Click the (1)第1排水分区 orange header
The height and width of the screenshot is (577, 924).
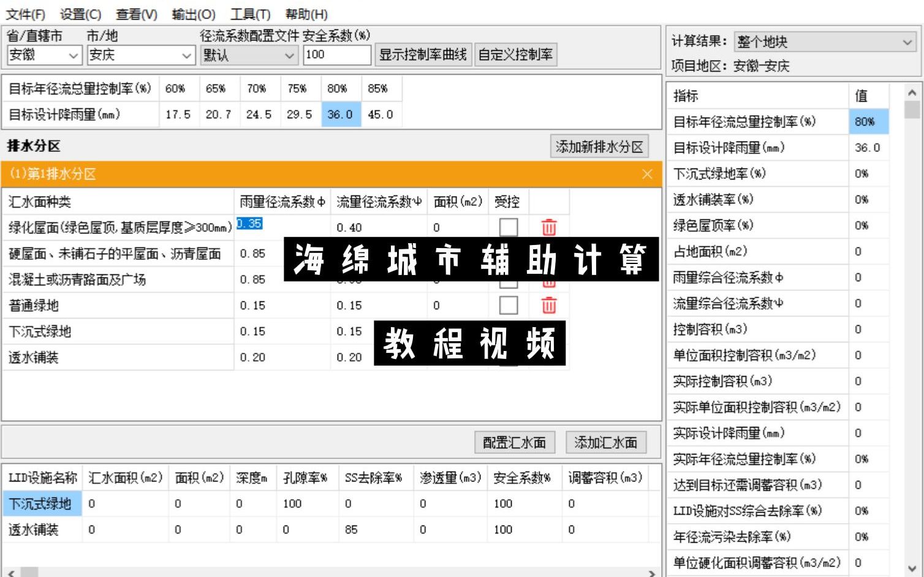click(x=331, y=174)
